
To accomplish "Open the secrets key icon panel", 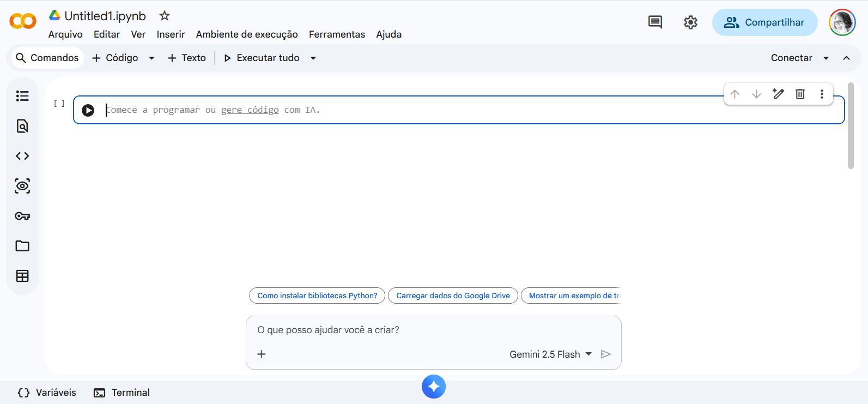I will (22, 216).
